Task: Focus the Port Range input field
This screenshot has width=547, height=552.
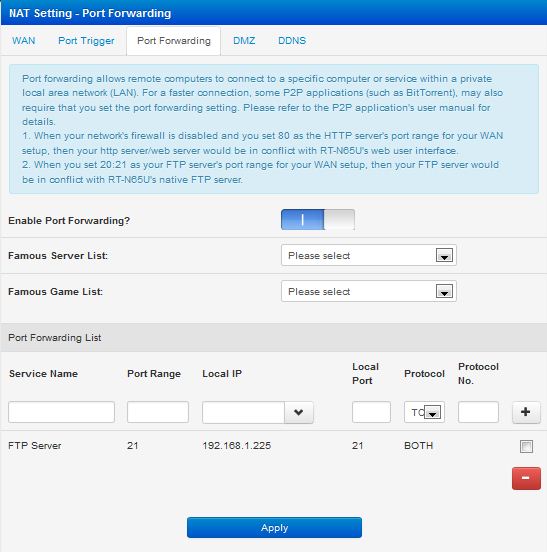Action: [158, 412]
